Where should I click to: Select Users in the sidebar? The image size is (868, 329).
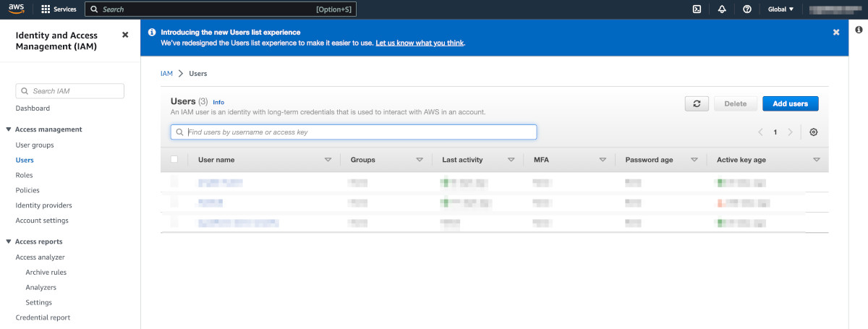[x=25, y=161]
